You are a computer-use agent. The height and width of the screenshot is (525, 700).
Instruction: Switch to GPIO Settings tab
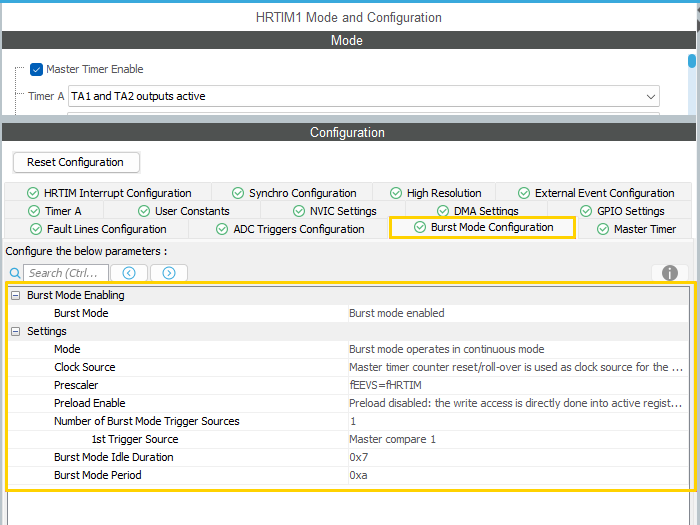tap(622, 211)
